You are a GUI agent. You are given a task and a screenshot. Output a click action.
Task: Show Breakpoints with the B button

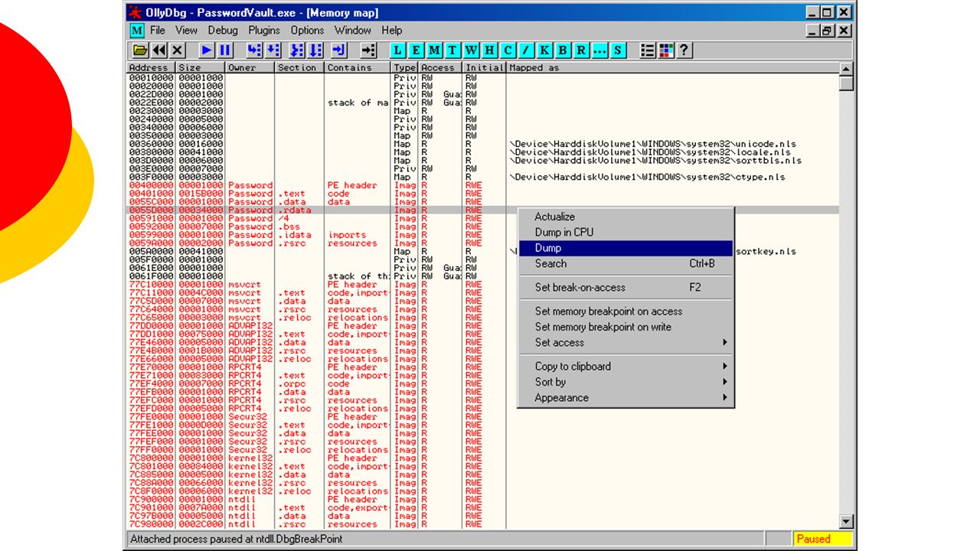563,51
